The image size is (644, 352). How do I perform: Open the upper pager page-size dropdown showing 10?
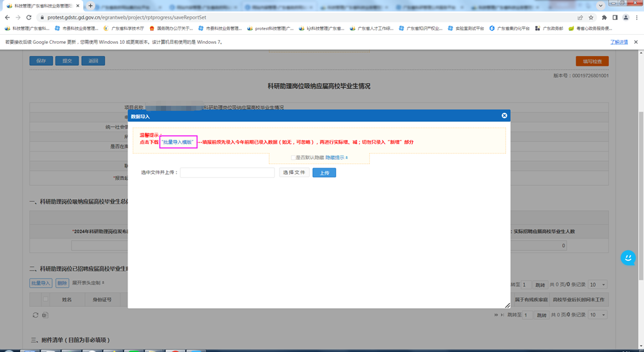(x=598, y=284)
